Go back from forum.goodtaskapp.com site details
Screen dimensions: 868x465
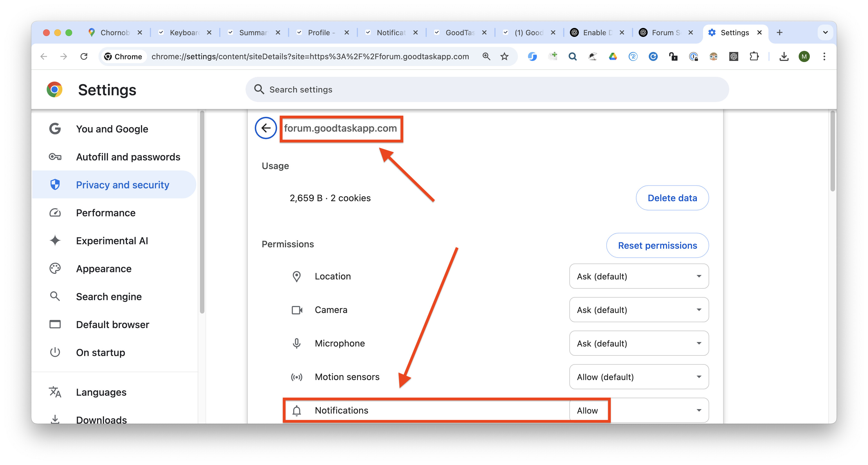click(x=266, y=128)
